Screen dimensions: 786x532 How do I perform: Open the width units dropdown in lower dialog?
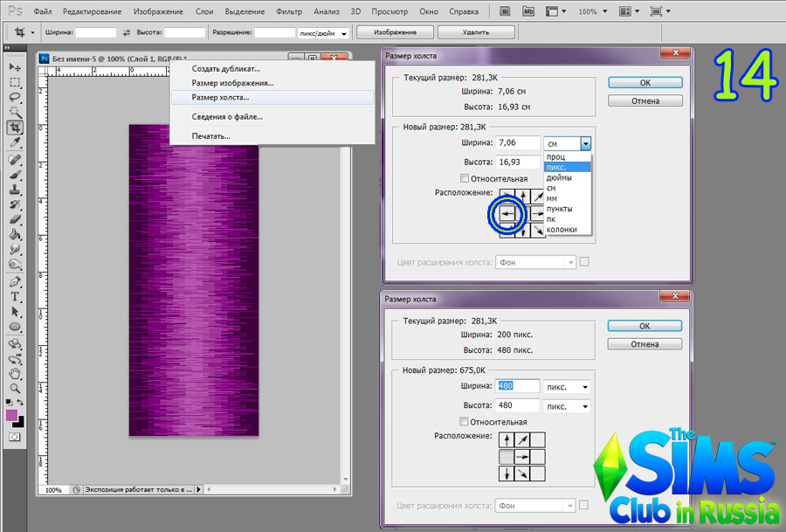pos(567,387)
